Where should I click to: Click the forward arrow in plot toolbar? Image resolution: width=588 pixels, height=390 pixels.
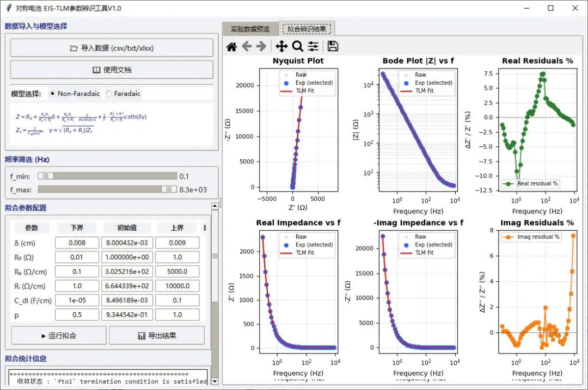[261, 46]
